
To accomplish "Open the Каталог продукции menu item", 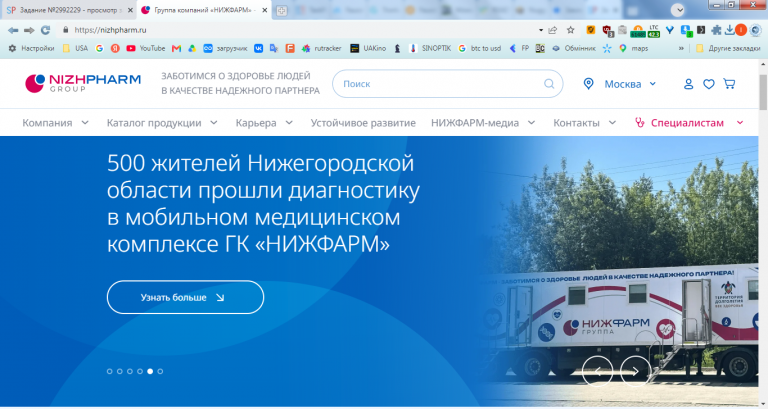I will click(154, 123).
